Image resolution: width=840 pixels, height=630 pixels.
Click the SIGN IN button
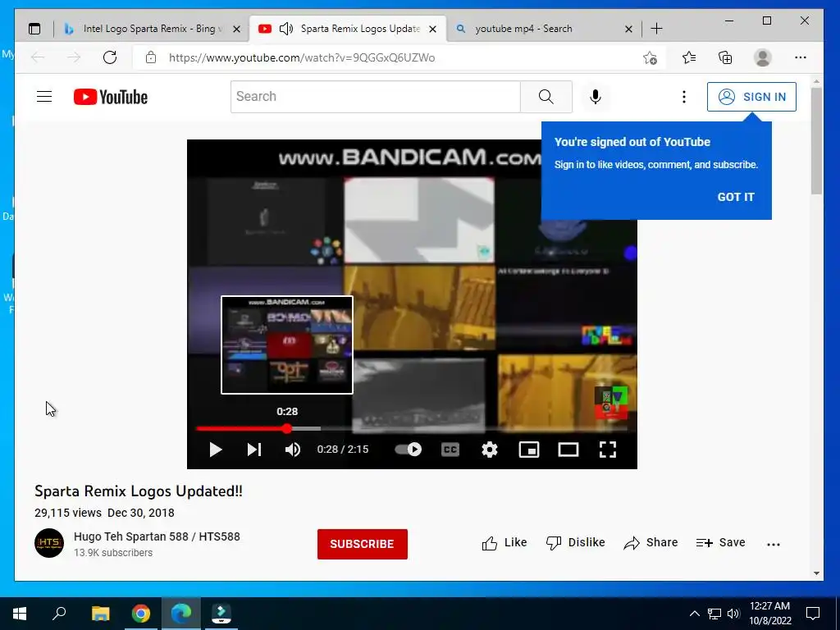(x=751, y=97)
